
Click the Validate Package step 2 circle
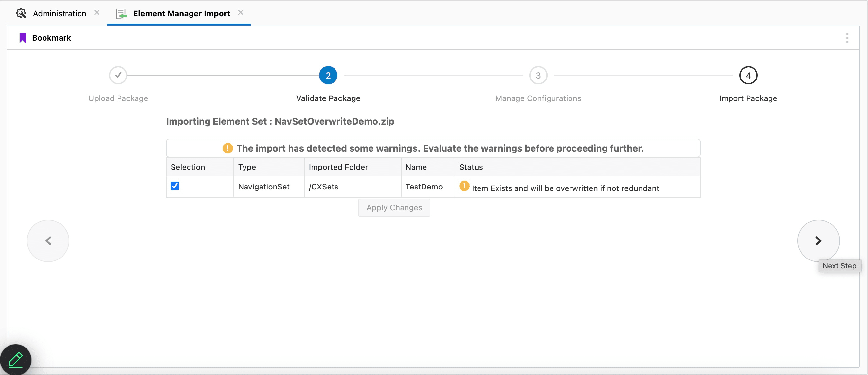(328, 75)
